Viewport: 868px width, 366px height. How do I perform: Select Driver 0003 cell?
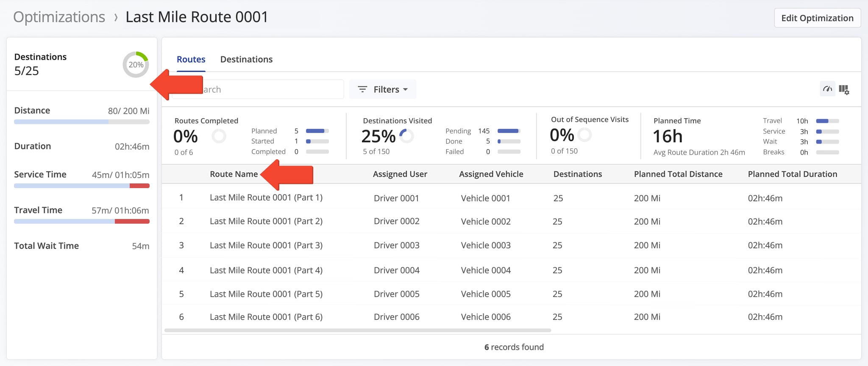(x=396, y=245)
